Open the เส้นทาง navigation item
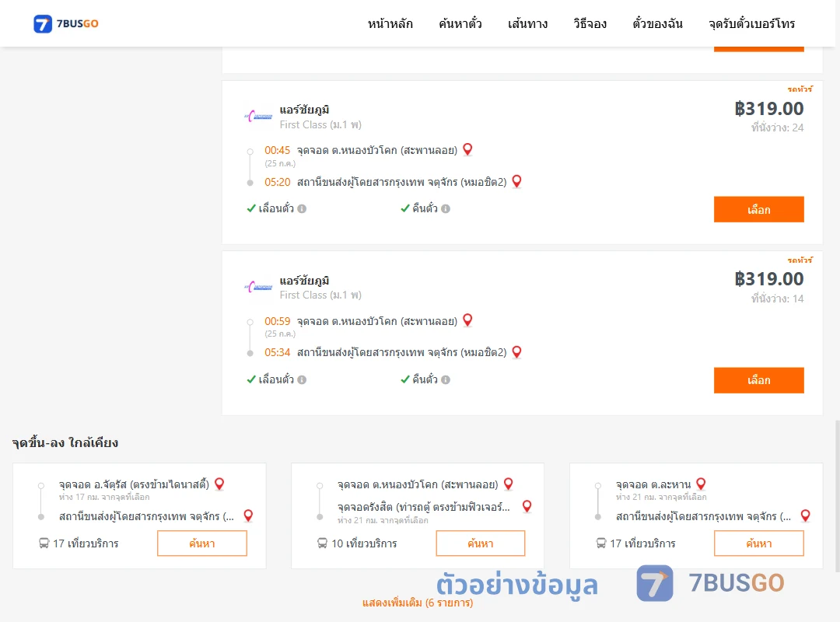Viewport: 840px width, 622px height. coord(527,23)
